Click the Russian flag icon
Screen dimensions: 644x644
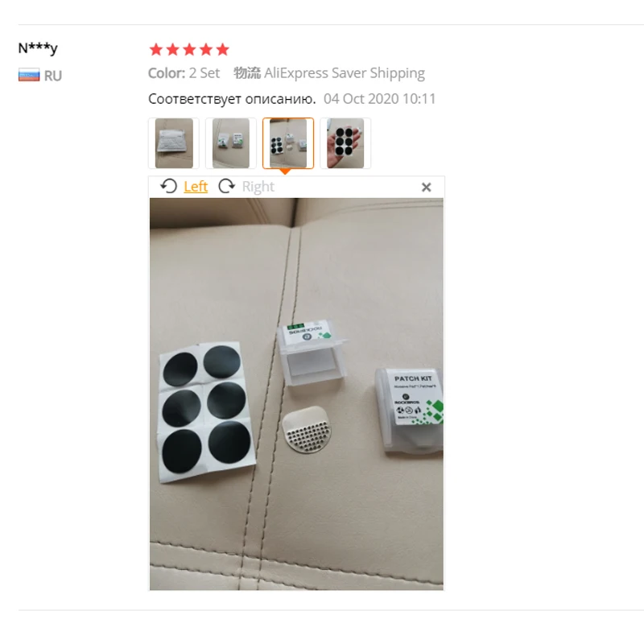point(29,76)
